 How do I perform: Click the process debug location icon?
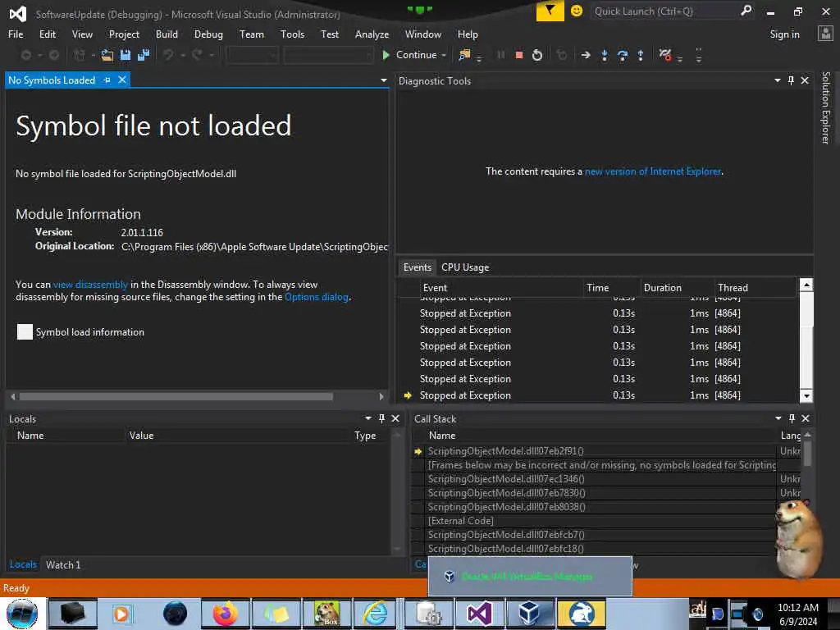click(x=464, y=55)
